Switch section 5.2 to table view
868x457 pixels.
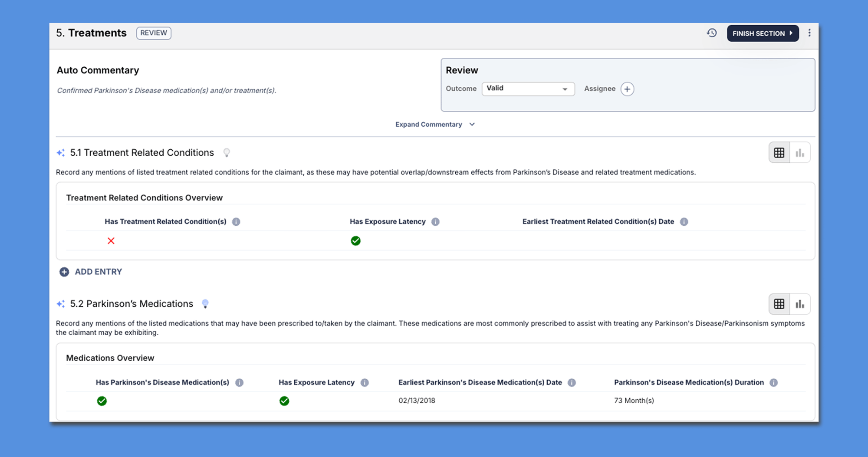[779, 304]
